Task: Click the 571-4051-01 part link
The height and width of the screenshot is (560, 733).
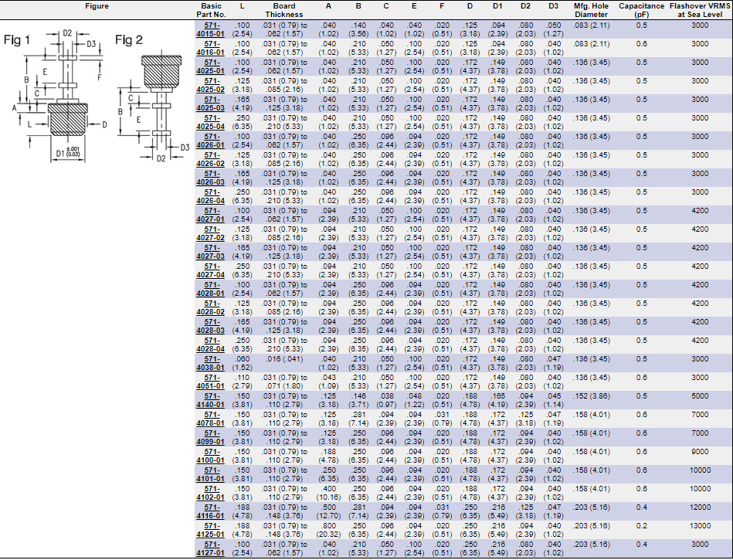Action: point(209,382)
